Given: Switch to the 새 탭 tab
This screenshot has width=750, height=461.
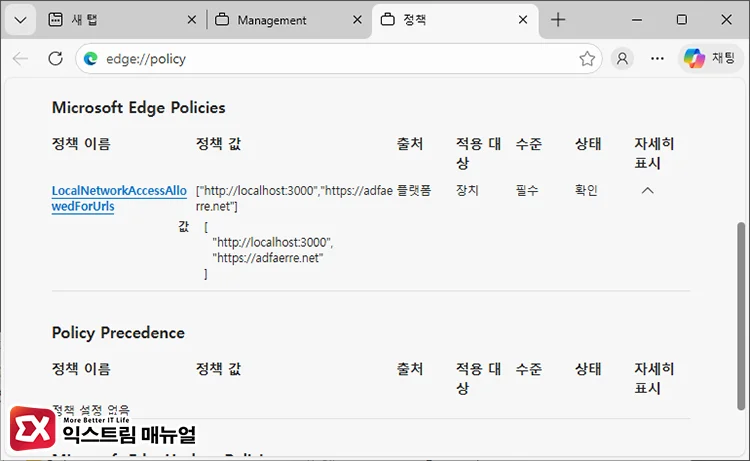Looking at the screenshot, I should click(x=122, y=20).
